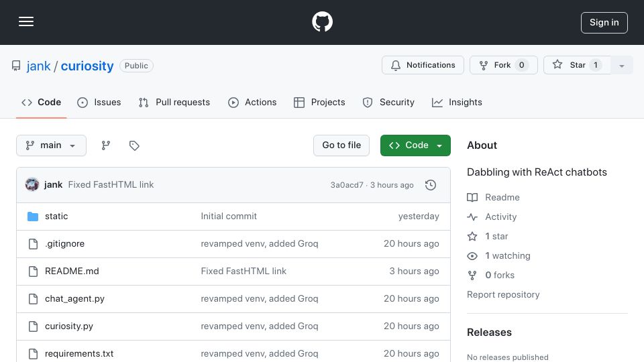Image resolution: width=644 pixels, height=362 pixels.
Task: Click the eye icon beside 1 watching
Action: tap(472, 255)
